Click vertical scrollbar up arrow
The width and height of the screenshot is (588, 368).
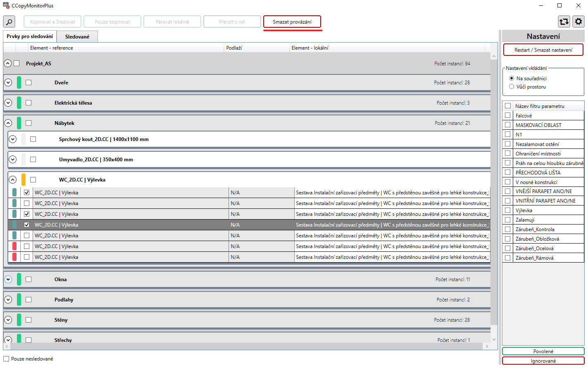tap(494, 56)
